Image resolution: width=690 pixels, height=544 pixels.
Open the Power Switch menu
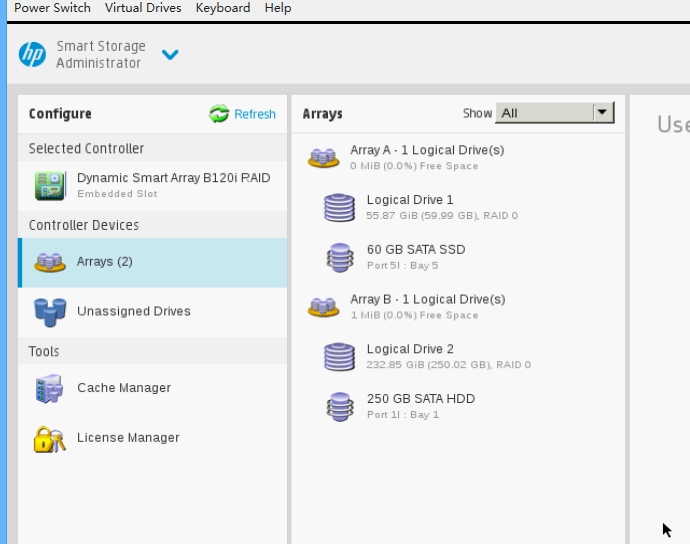[x=52, y=8]
